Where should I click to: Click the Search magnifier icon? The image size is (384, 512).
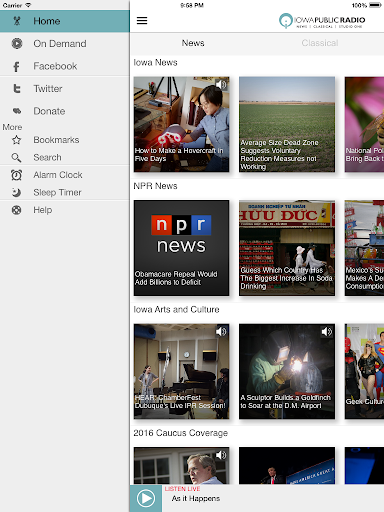click(x=16, y=157)
